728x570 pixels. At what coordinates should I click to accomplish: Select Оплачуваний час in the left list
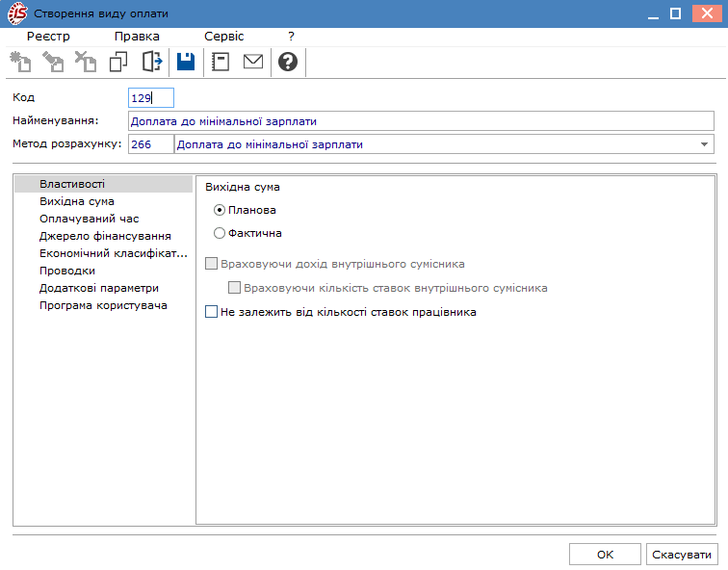[104, 219]
